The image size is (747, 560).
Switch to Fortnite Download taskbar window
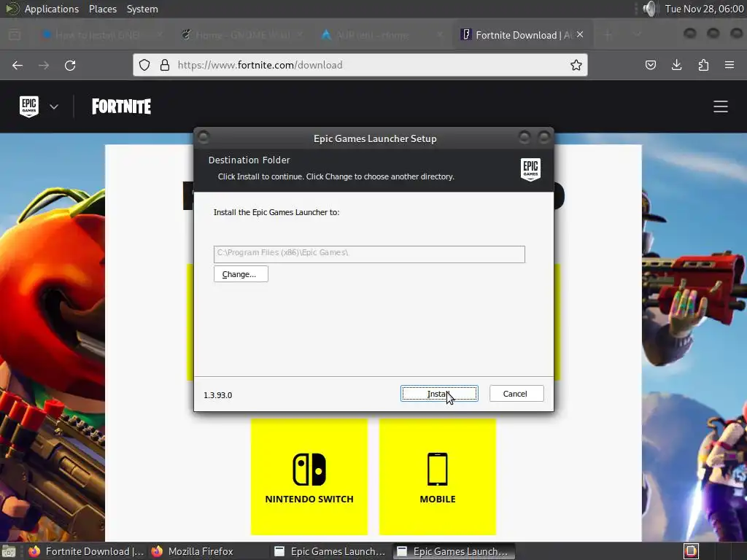click(86, 551)
